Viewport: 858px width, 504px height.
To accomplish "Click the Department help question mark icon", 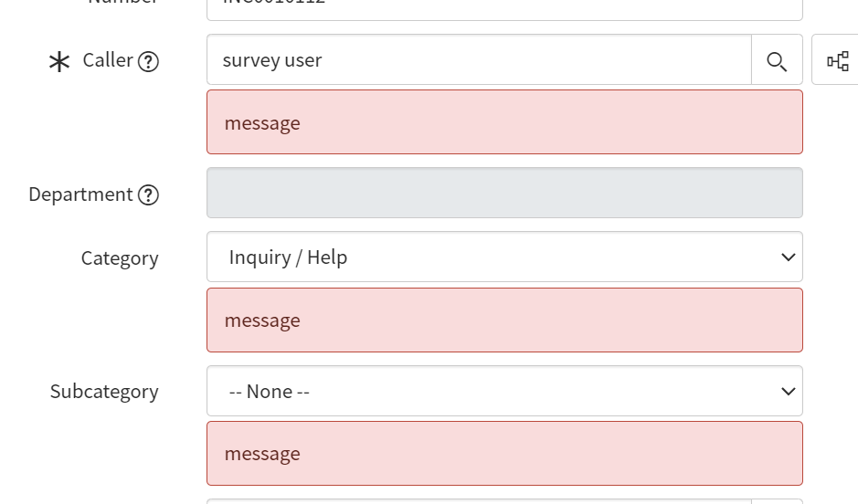I will pyautogui.click(x=148, y=194).
